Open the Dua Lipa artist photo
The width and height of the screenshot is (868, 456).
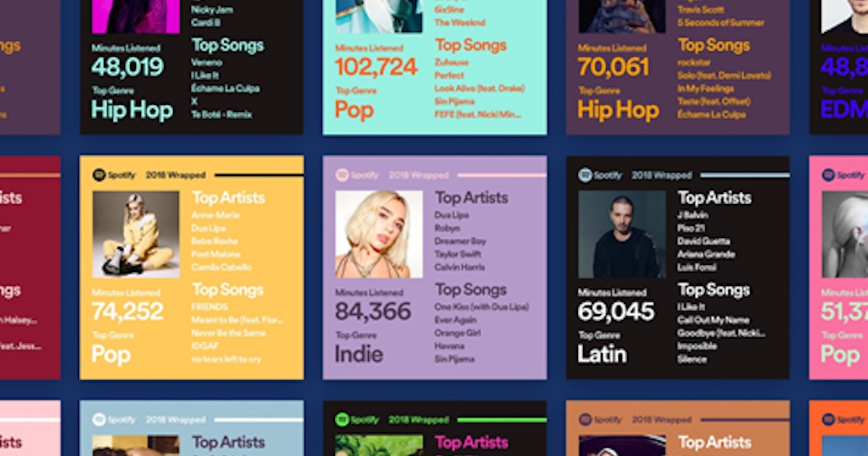coord(379,235)
